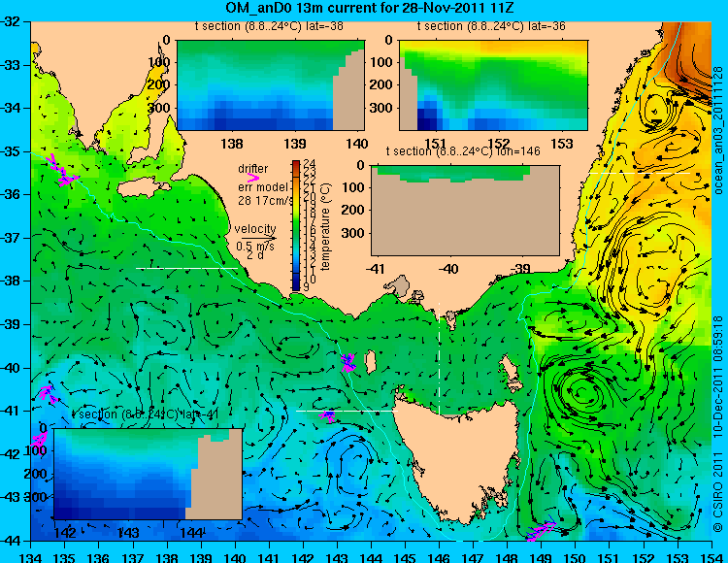Click the magenta drifter track southeast of Tasmania
The width and height of the screenshot is (728, 563).
point(541,531)
